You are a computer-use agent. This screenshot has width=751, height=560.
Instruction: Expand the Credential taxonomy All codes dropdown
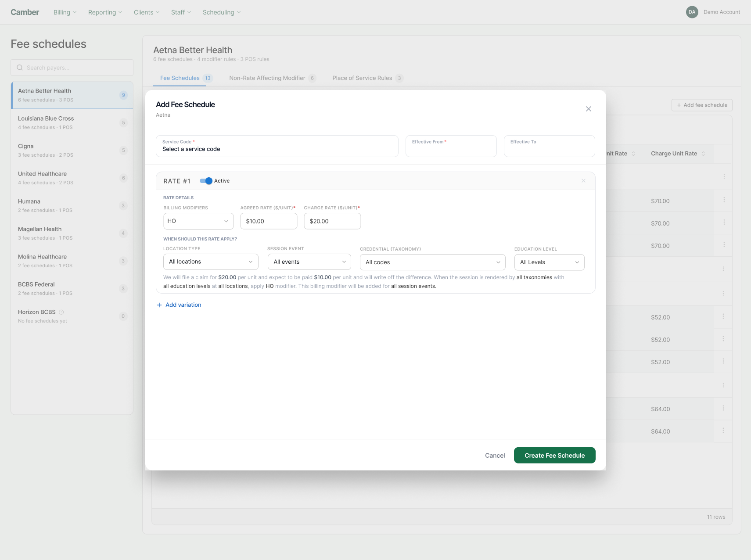point(433,262)
